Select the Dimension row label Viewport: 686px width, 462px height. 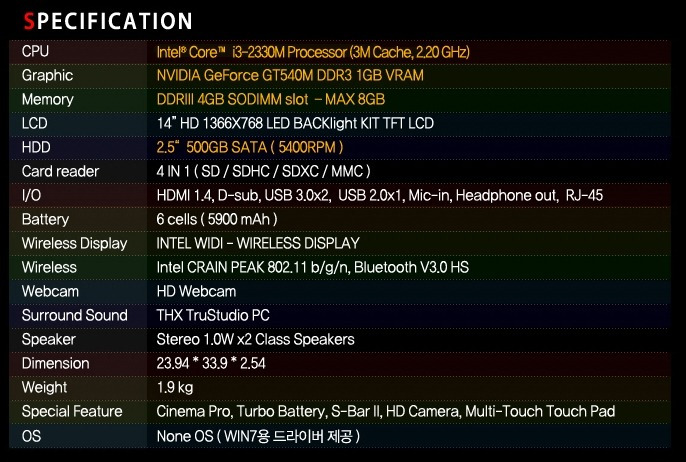coord(56,363)
